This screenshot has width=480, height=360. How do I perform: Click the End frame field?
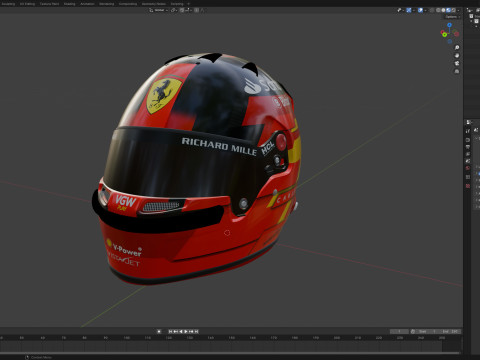point(450,332)
